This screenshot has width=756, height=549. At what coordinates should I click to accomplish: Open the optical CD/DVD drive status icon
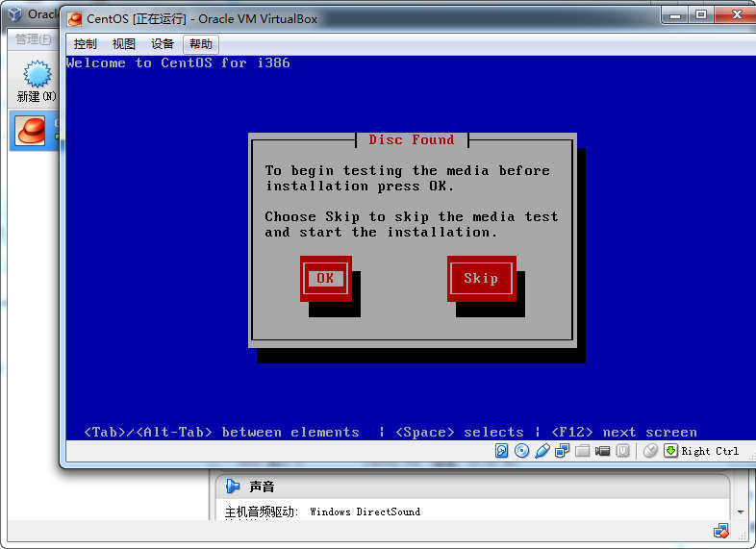pyautogui.click(x=521, y=451)
